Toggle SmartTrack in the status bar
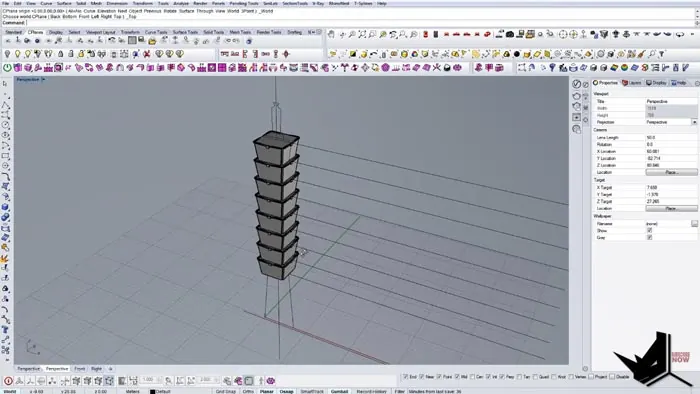Viewport: 700px width, 394px height. [x=312, y=391]
